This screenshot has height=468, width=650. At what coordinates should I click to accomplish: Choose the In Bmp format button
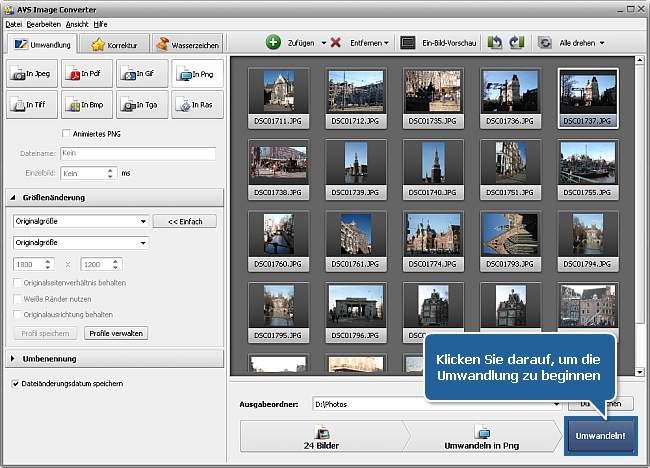[x=87, y=104]
